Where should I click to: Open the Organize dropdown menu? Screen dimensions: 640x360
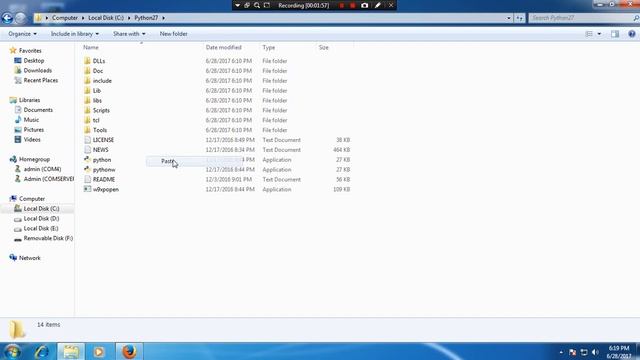[x=22, y=34]
